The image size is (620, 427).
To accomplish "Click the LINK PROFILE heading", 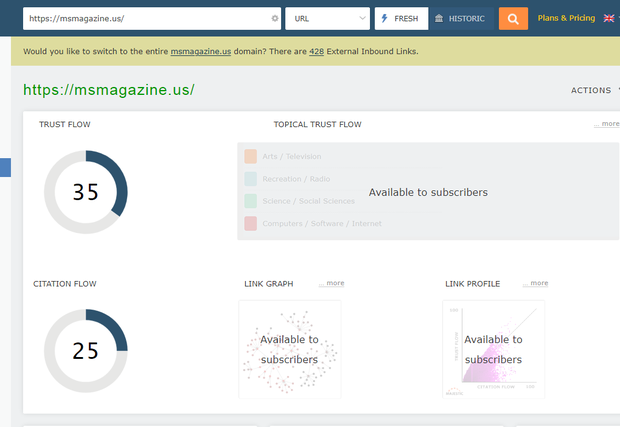I will pos(473,284).
